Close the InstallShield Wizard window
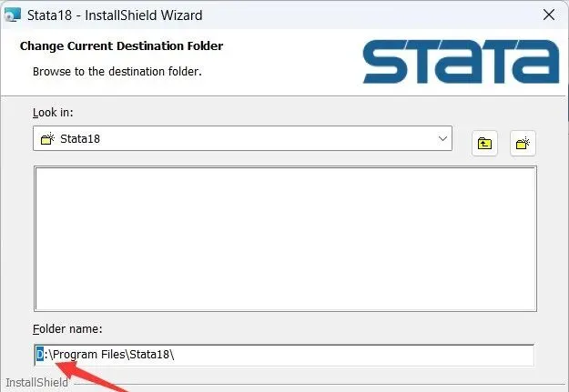This screenshot has width=569, height=392. 549,15
